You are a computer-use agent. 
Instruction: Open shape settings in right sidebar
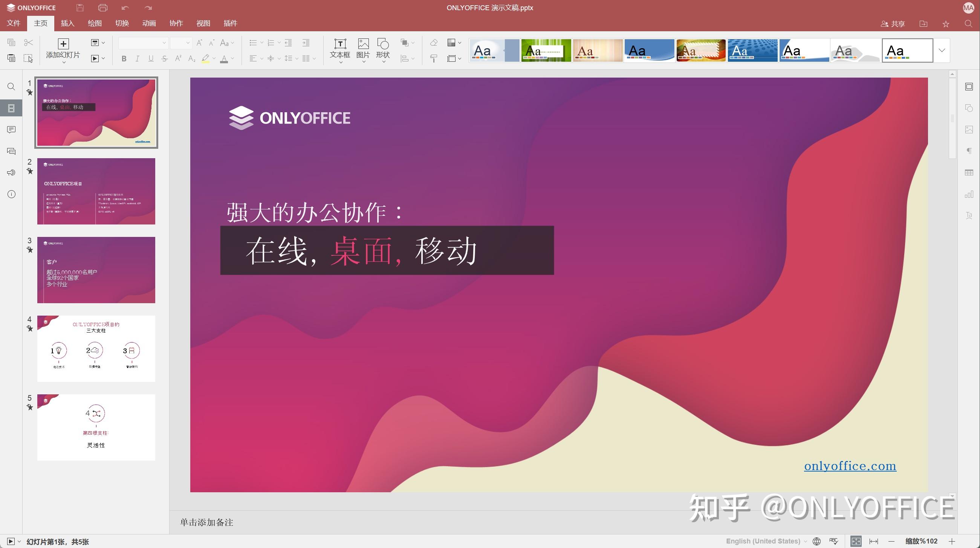tap(969, 108)
